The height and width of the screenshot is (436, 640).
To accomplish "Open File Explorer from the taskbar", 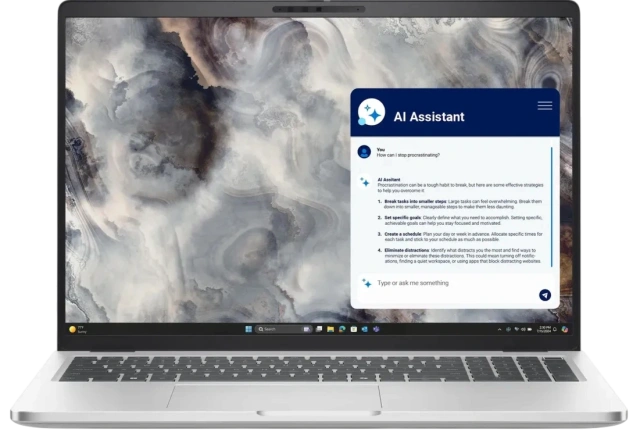I will (330, 329).
